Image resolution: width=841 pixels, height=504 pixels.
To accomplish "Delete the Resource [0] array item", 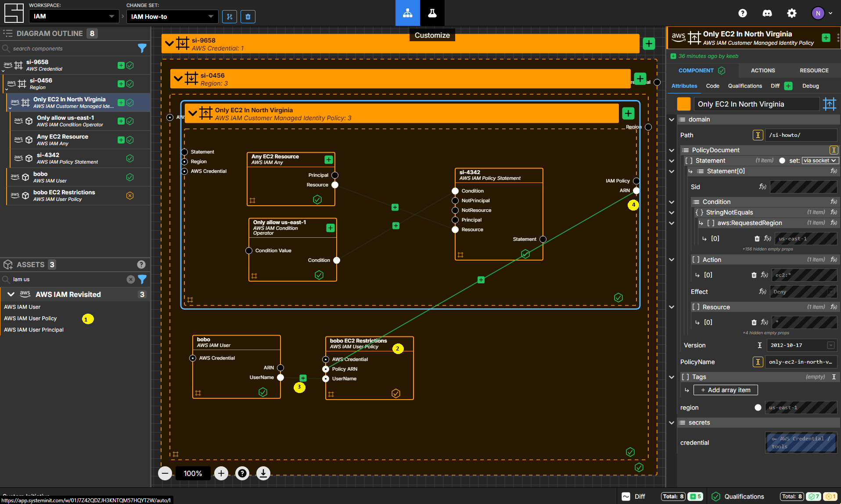I will pyautogui.click(x=754, y=322).
